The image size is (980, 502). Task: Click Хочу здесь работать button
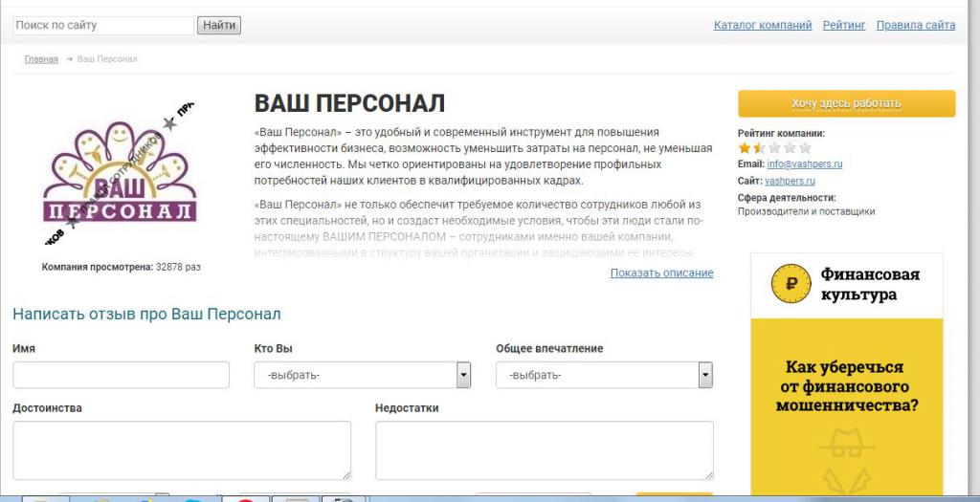pos(846,103)
